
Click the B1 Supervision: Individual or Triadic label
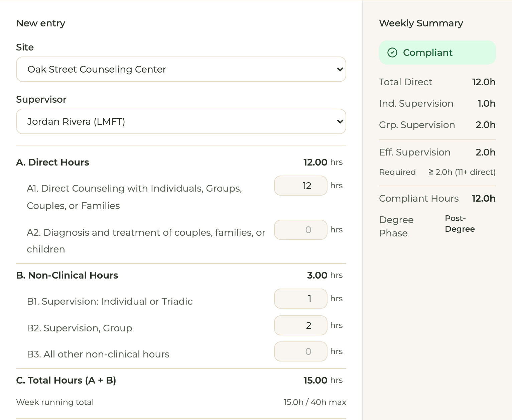pyautogui.click(x=110, y=301)
